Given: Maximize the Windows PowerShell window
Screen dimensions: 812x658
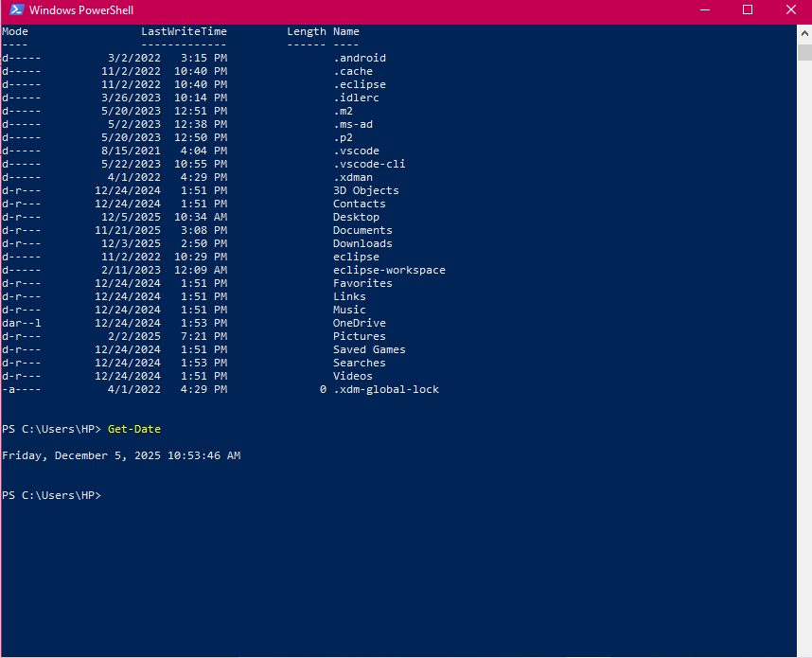Looking at the screenshot, I should tap(747, 10).
